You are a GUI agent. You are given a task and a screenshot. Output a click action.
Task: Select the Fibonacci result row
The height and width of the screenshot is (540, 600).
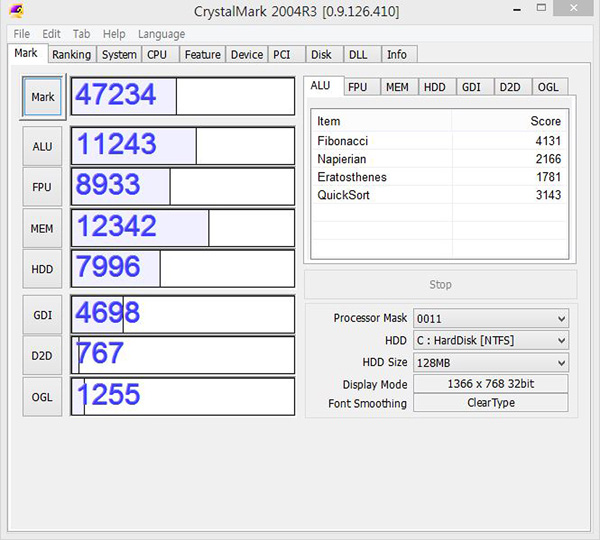(x=439, y=141)
